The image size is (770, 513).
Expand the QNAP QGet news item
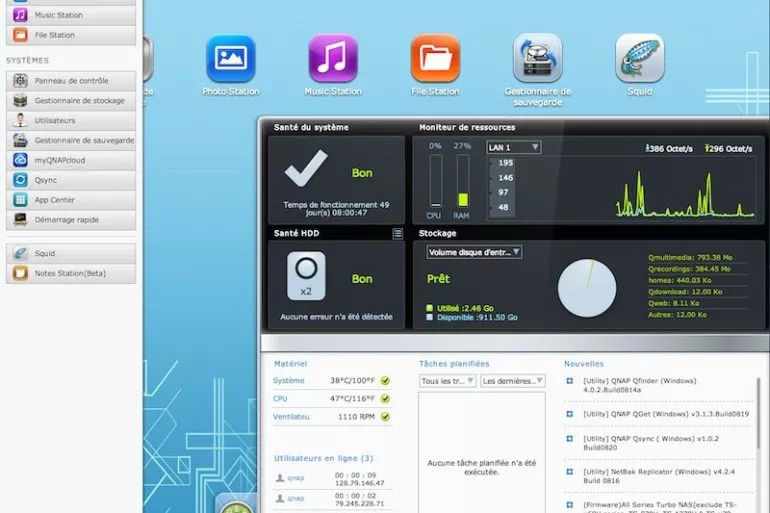coord(570,414)
